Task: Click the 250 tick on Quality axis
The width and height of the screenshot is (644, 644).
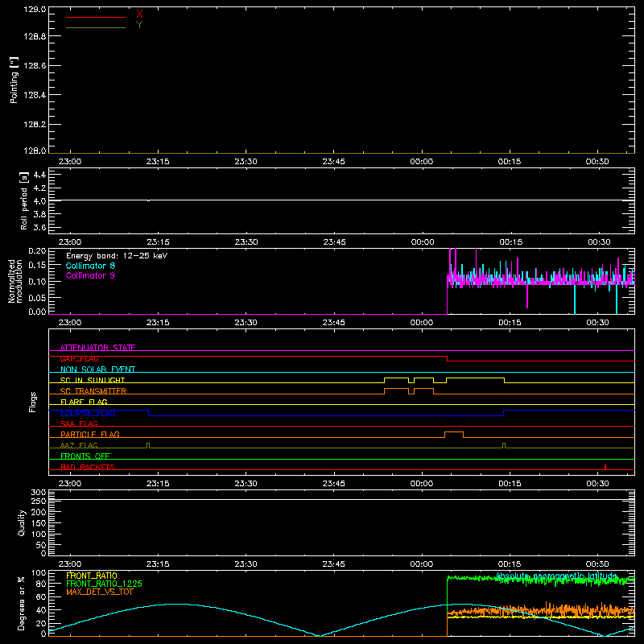Action: 38,502
